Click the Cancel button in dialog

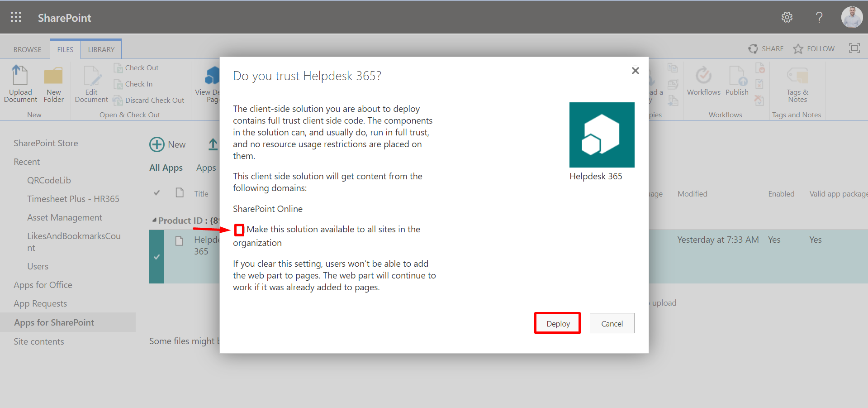coord(612,323)
